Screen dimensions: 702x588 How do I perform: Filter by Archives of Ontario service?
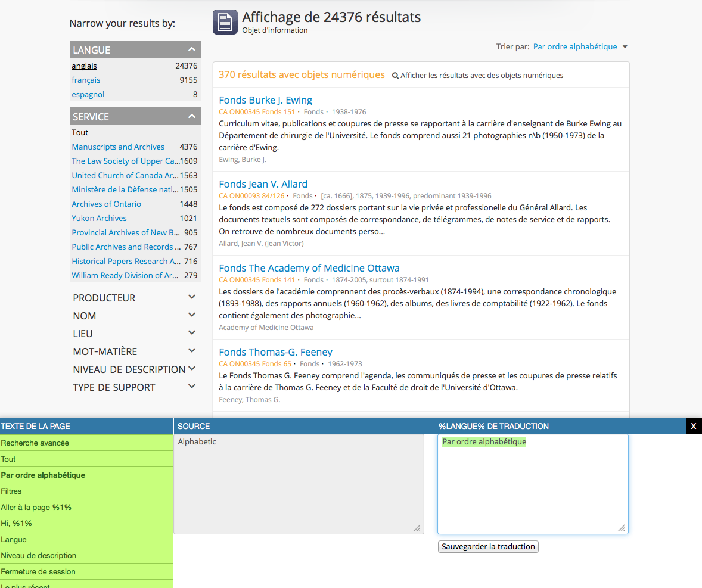106,204
